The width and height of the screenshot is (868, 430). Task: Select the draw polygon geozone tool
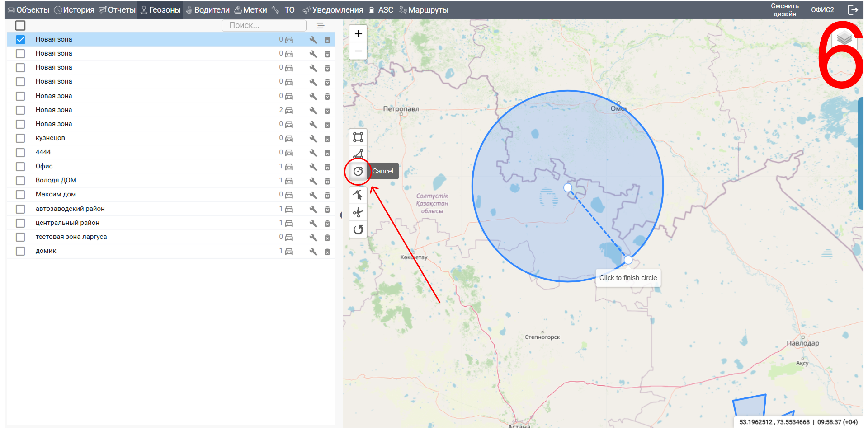point(358,154)
